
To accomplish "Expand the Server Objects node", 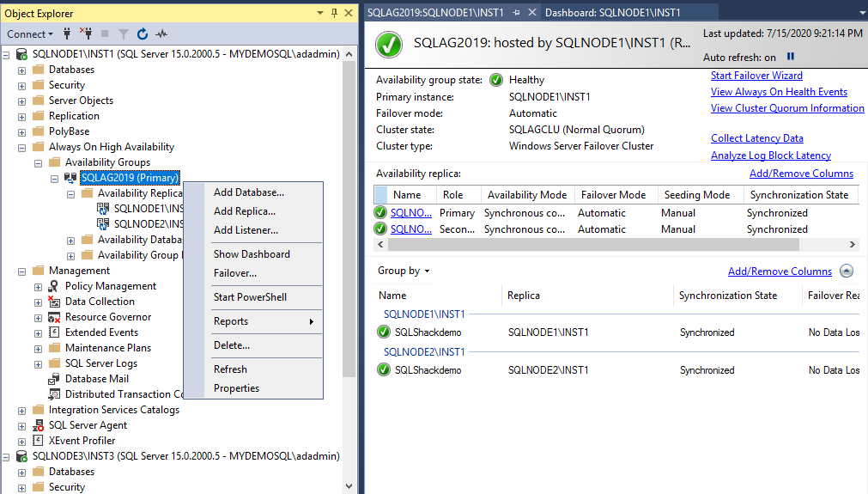I will (x=21, y=101).
